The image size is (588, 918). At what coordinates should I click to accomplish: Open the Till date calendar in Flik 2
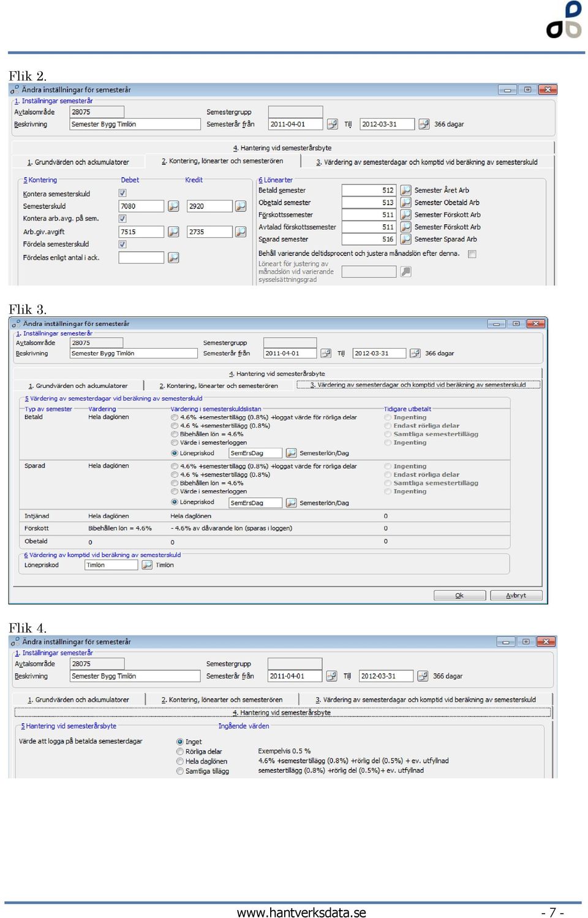click(424, 124)
